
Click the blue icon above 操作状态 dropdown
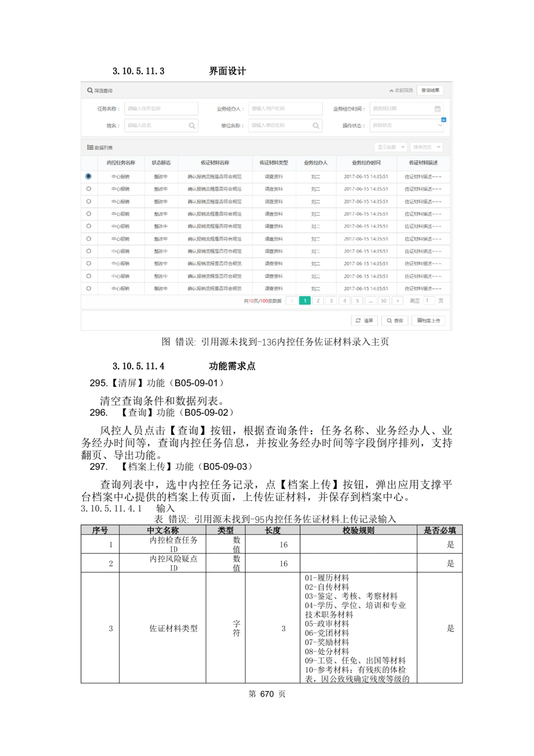(444, 119)
